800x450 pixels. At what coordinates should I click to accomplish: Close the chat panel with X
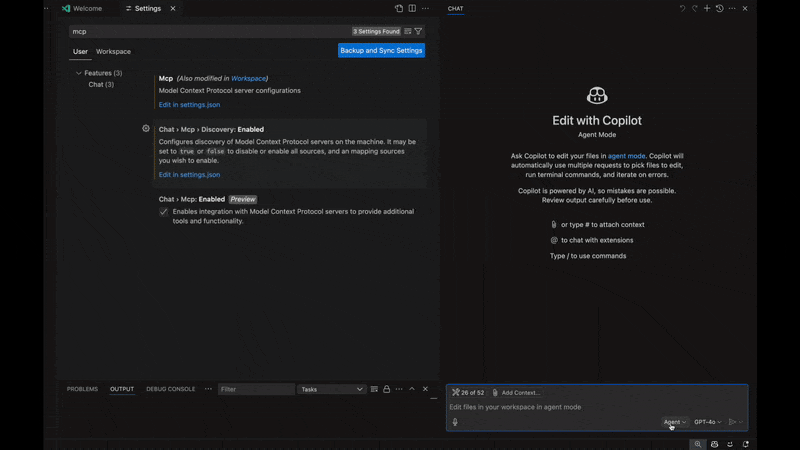[x=745, y=8]
